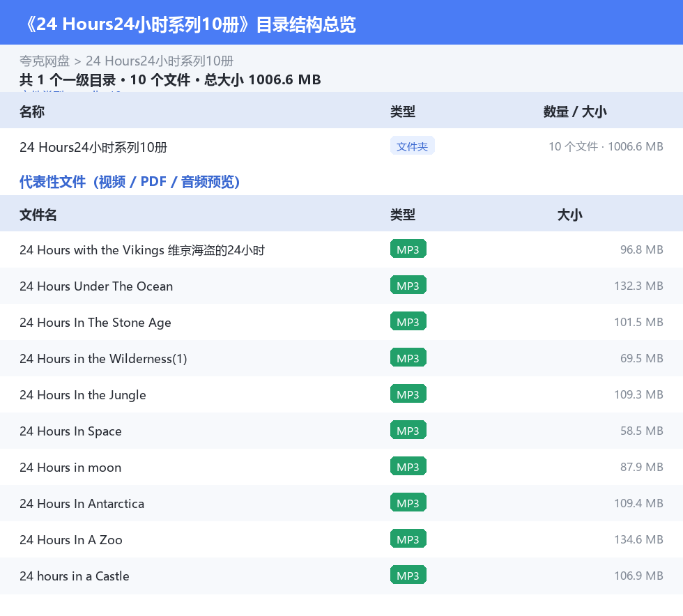Click the 101.5 MB size value
Viewport: 683px width, 616px height.
(x=638, y=322)
